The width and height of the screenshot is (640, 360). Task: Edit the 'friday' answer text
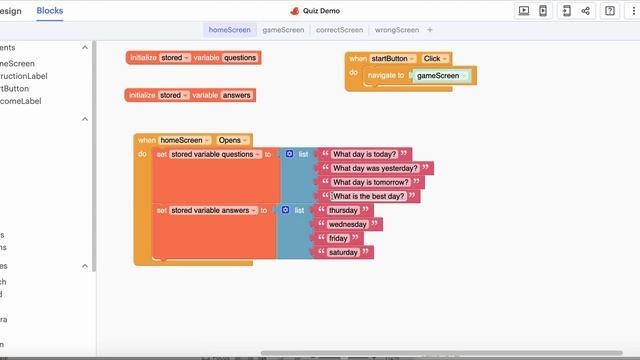point(338,238)
